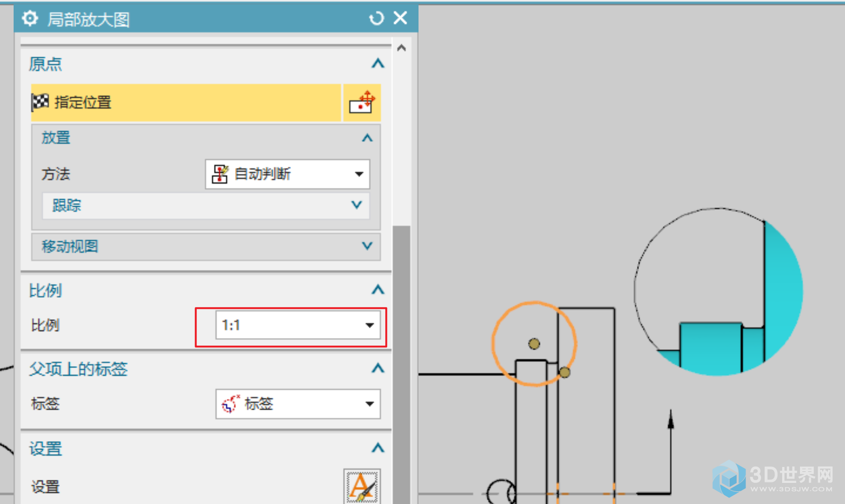Image resolution: width=845 pixels, height=504 pixels.
Task: Open the 方法 dropdown showing 自动判断
Action: (x=288, y=174)
